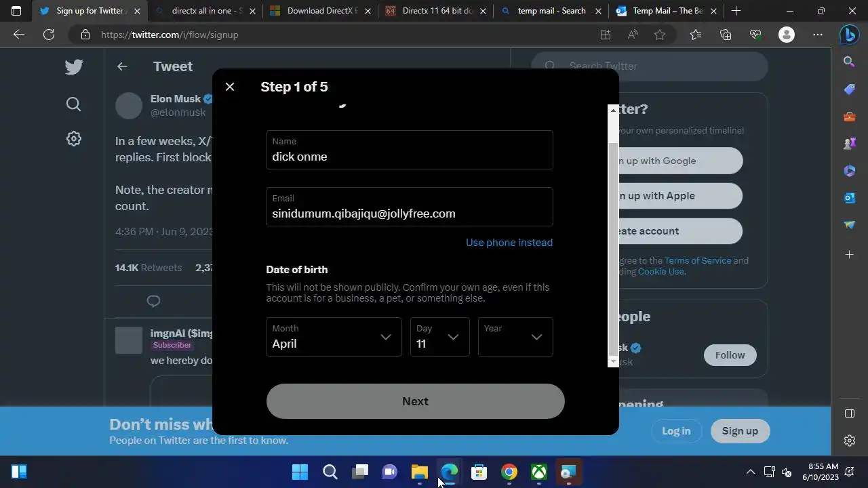
Task: Open the Collections icon in the toolbar
Action: [x=726, y=35]
